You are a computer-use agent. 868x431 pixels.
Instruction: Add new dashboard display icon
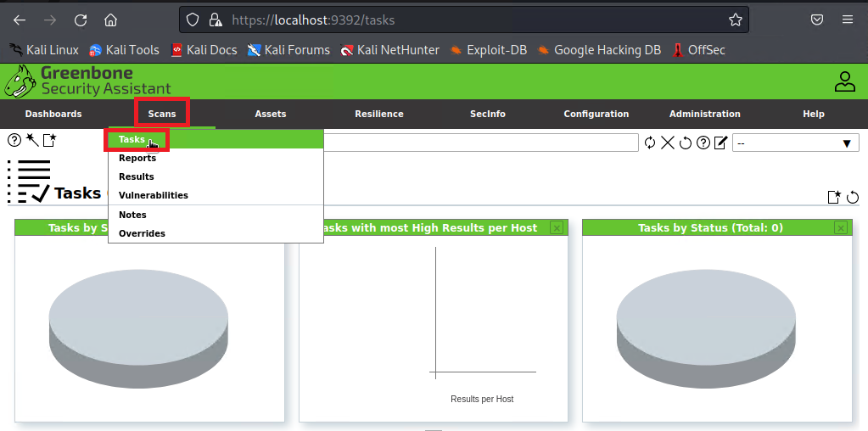pyautogui.click(x=834, y=197)
